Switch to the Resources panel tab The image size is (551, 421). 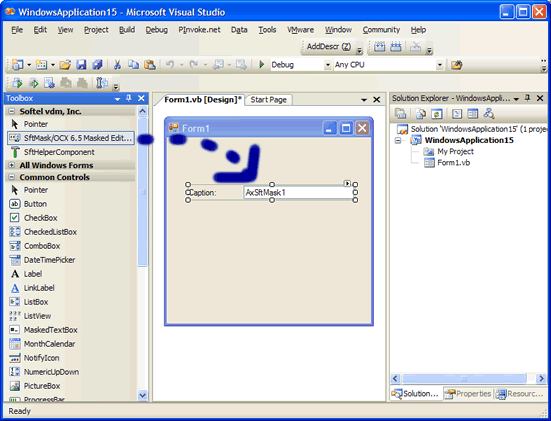(x=520, y=394)
